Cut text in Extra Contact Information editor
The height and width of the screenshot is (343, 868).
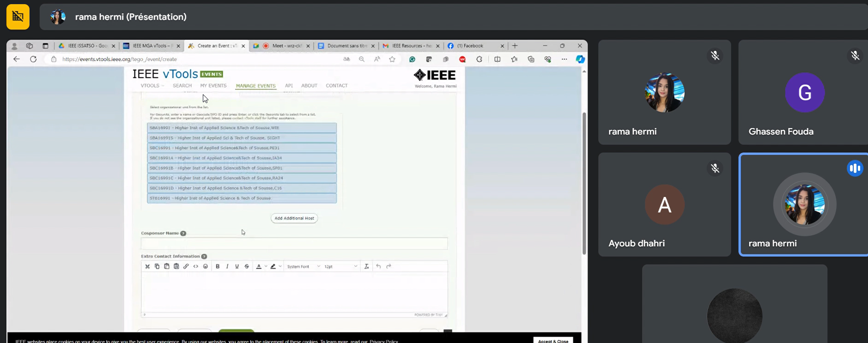click(147, 266)
